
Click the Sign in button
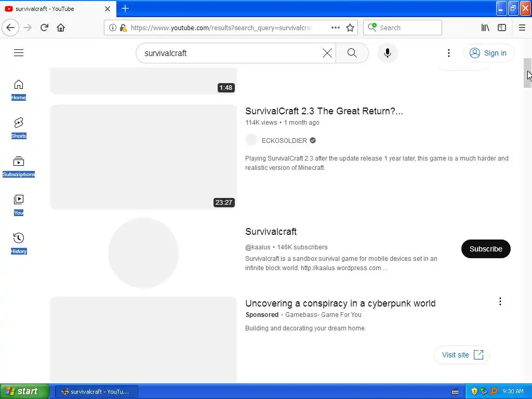pos(488,53)
